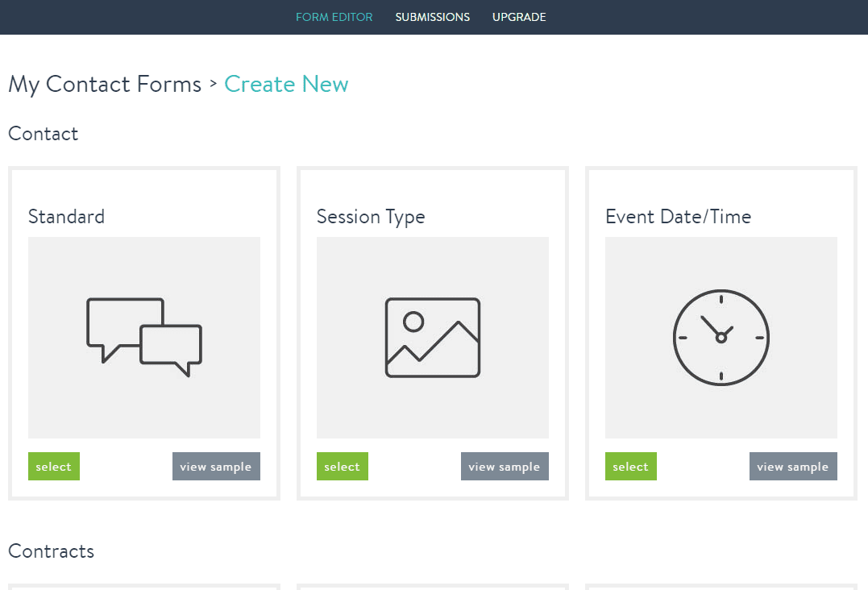View sample of the Standard form
This screenshot has height=590, width=868.
coord(216,466)
